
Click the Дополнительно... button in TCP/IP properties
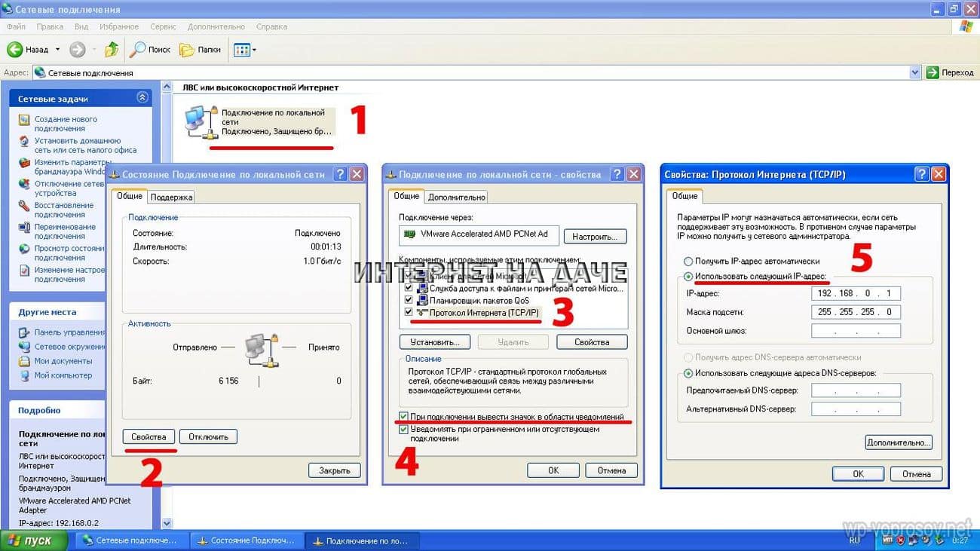click(x=899, y=442)
